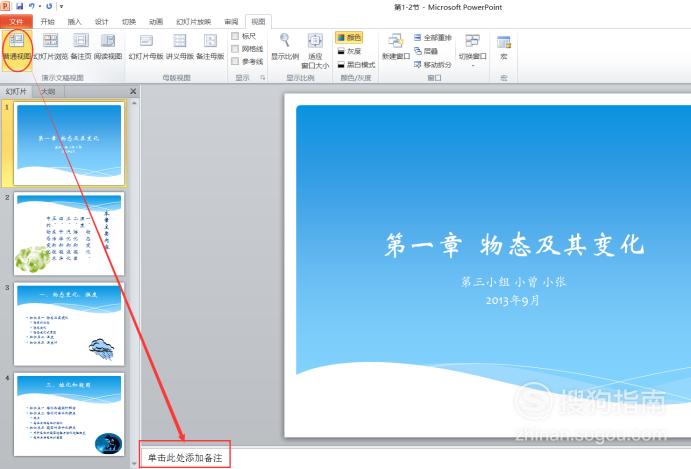691x469 pixels.
Task: Open Slide Master (幻灯片母版)
Action: click(x=146, y=47)
